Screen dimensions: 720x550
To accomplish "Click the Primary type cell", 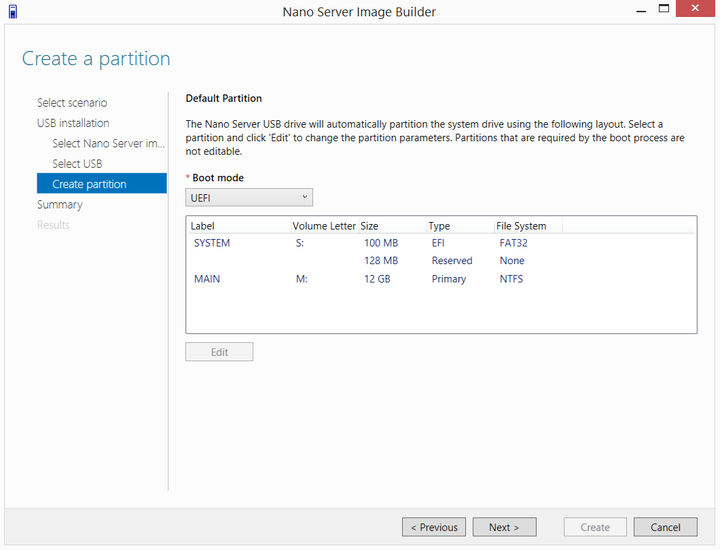I will pyautogui.click(x=449, y=279).
